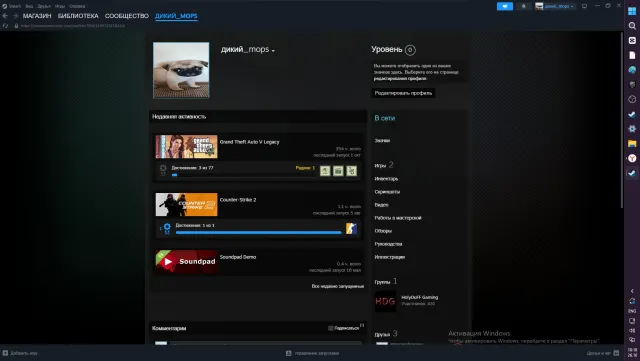Open the Обзоры link

(x=383, y=231)
